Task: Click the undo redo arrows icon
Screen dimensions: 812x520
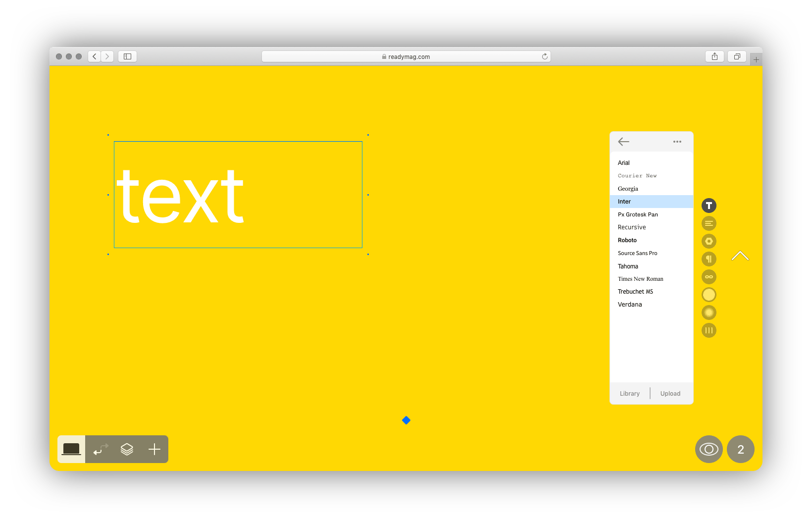Action: [x=101, y=449]
